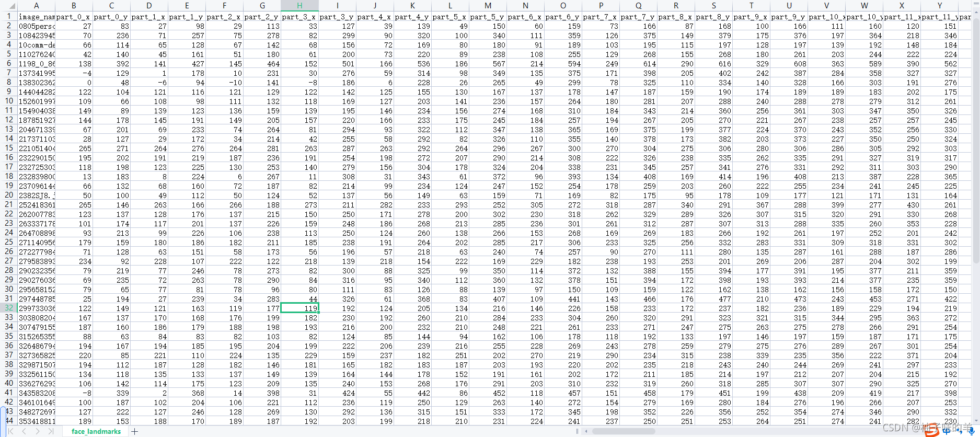Click image name cell 29973303 in row 32
Viewport: 980px width, 437px height.
36,308
